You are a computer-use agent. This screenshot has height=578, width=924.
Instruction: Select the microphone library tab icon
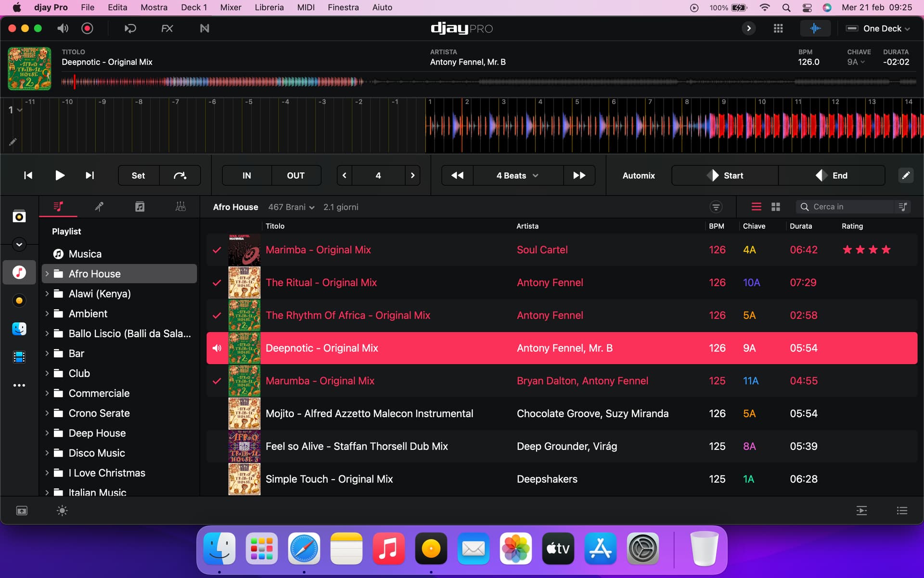click(99, 207)
